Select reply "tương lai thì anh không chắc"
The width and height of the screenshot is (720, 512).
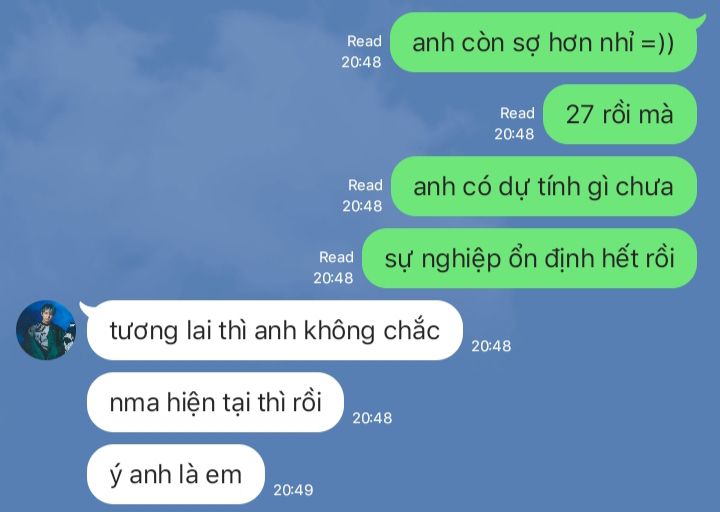tap(275, 330)
